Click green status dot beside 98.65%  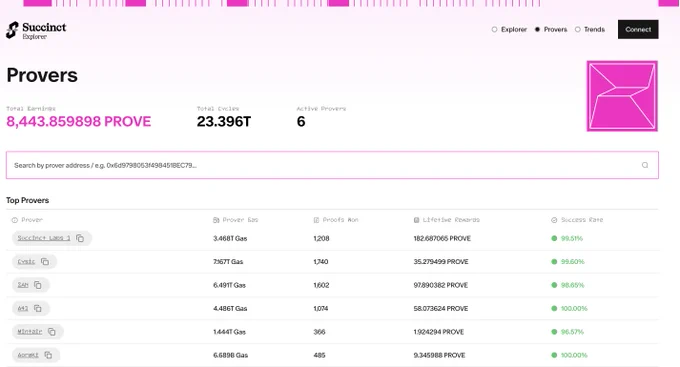click(x=554, y=285)
